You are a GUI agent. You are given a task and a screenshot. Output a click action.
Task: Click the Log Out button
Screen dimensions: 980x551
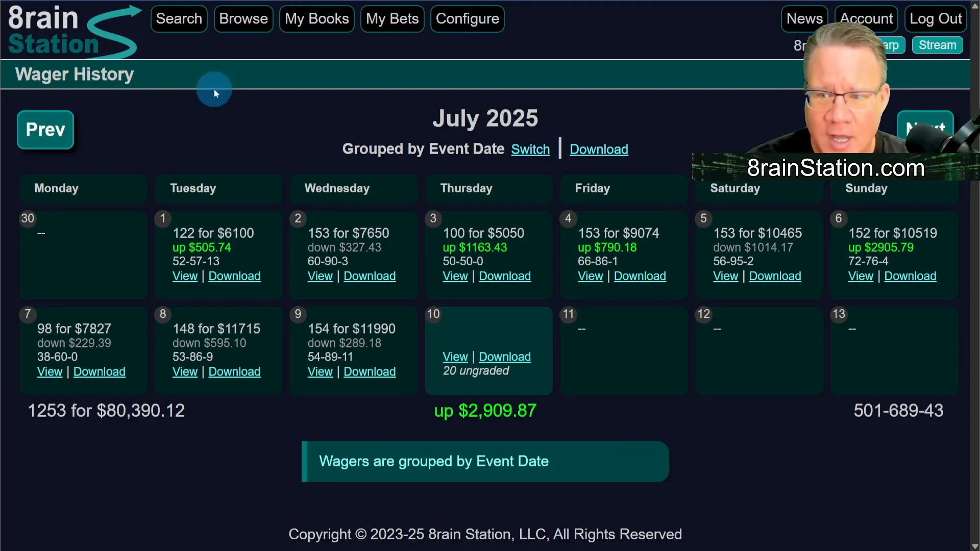[935, 19]
